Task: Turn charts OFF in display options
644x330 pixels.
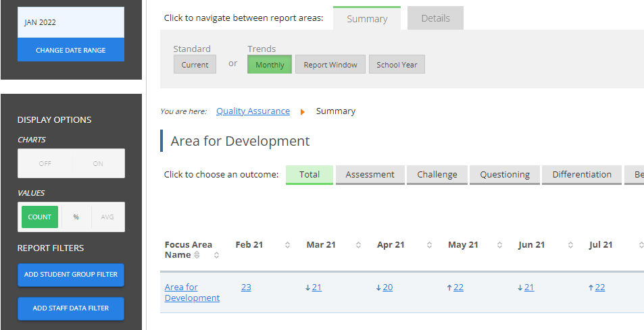Action: (45, 163)
